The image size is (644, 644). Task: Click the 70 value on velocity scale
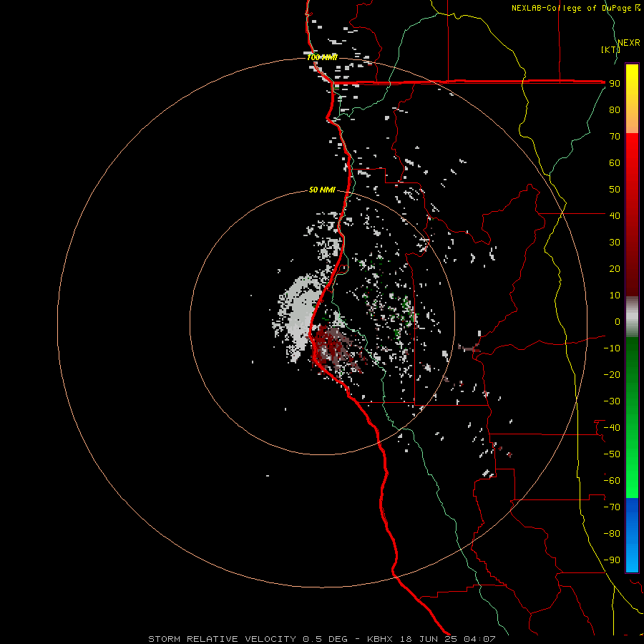click(615, 137)
